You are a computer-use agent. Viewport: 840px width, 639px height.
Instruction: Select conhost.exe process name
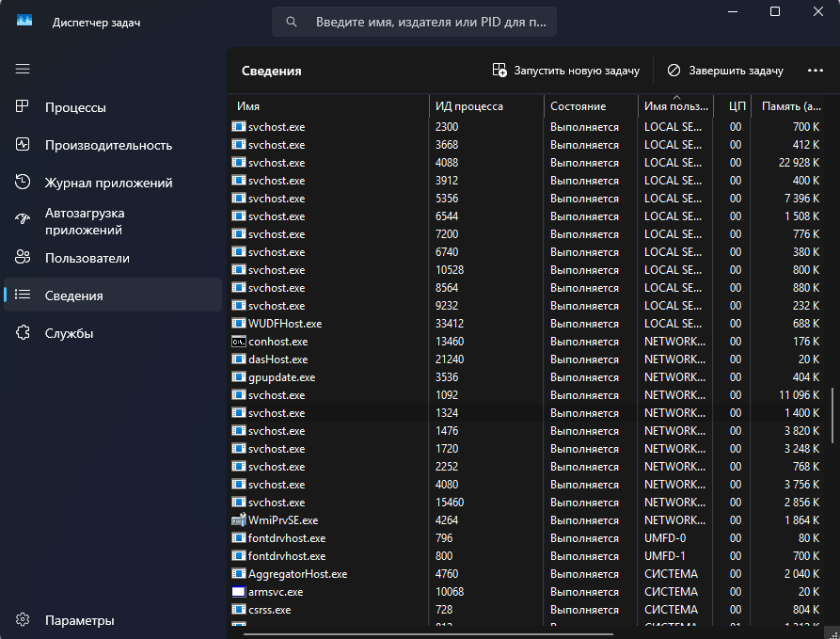click(278, 342)
